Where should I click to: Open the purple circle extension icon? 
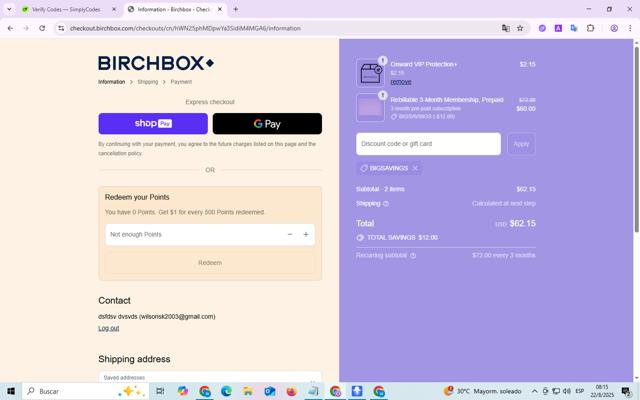(x=542, y=28)
